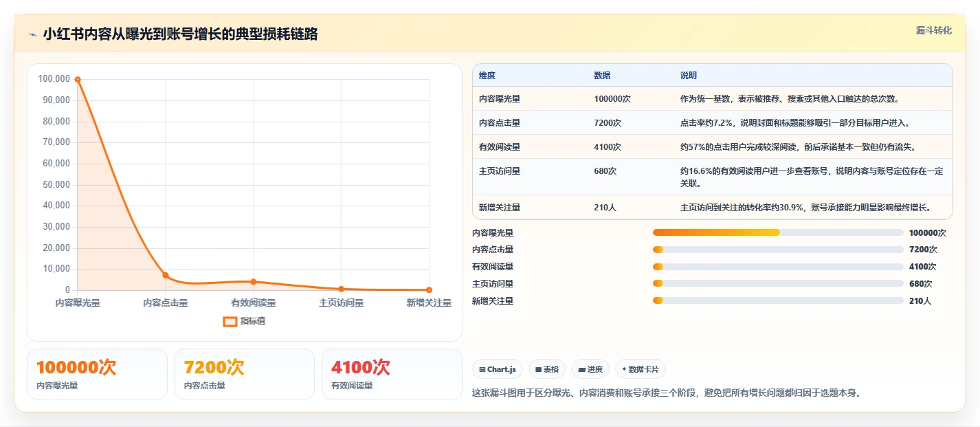The width and height of the screenshot is (980, 427).
Task: Click the description starting 约57%的点击用户
Action: pos(798,147)
